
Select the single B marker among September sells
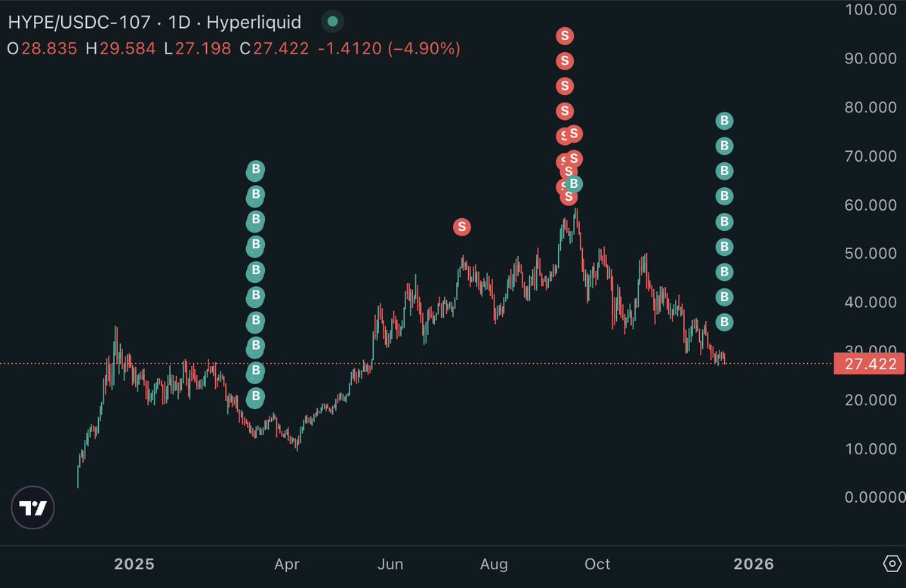(574, 183)
